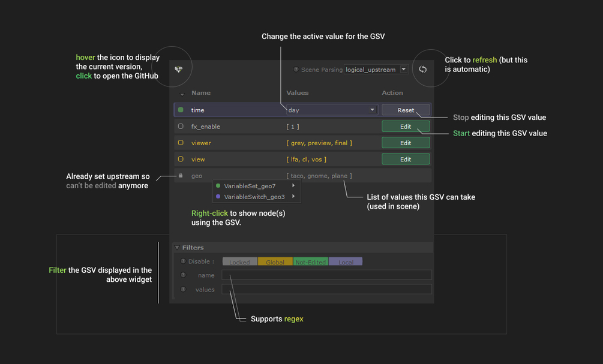The height and width of the screenshot is (364, 603).
Task: Collapse the Filters section
Action: click(177, 248)
